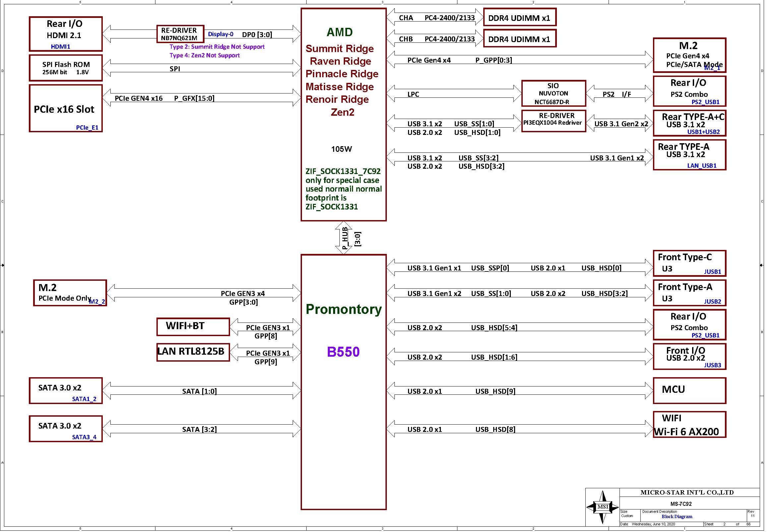Image resolution: width=768 pixels, height=532 pixels.
Task: Click 'USB_HSD[9]' signal label
Action: (x=495, y=391)
